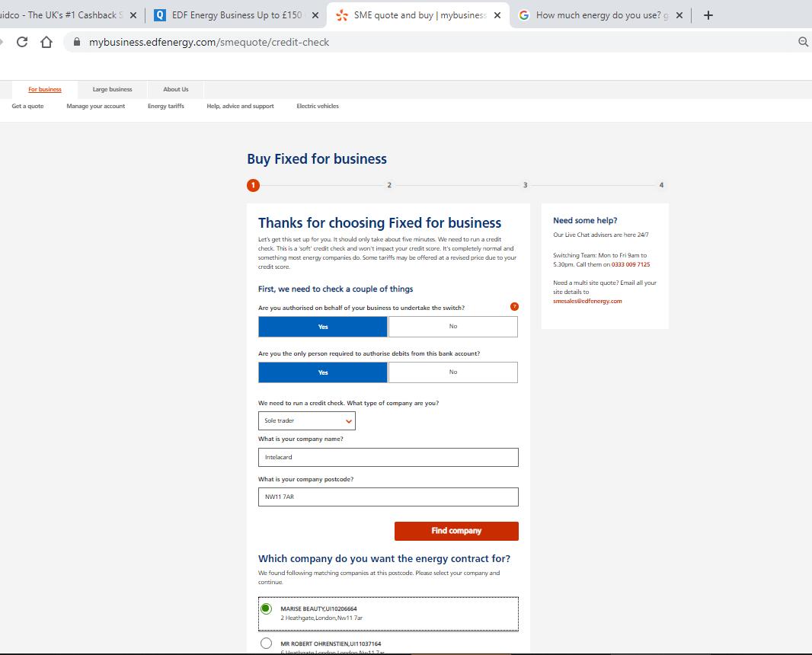The width and height of the screenshot is (812, 655).
Task: Switch to the Quidco cashback tab
Action: point(61,15)
